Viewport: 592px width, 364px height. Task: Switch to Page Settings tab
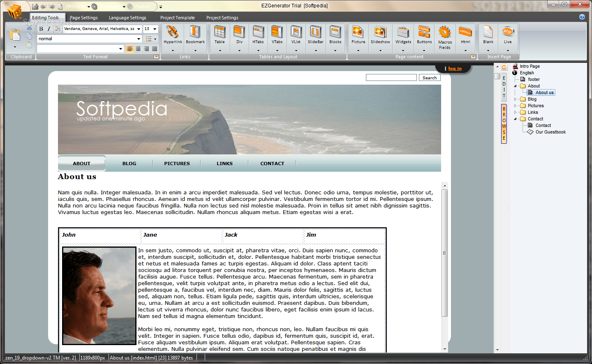[x=84, y=18]
